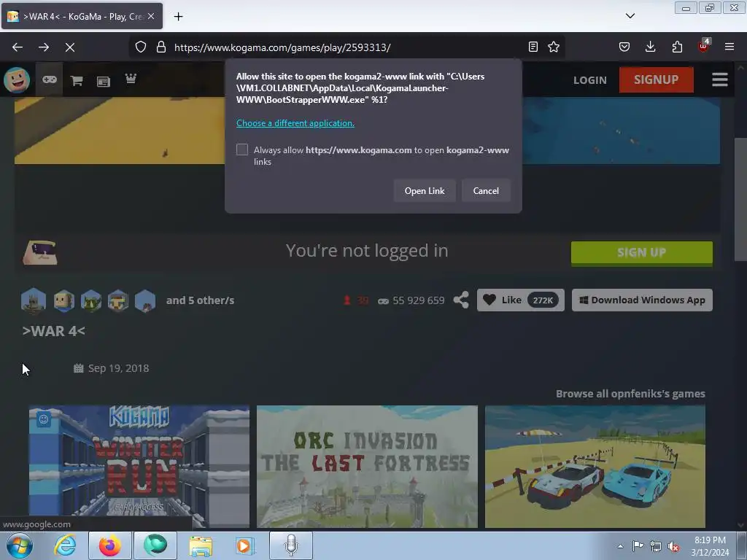Open Browse all opnfeniks's games link
747x560 pixels.
[630, 394]
